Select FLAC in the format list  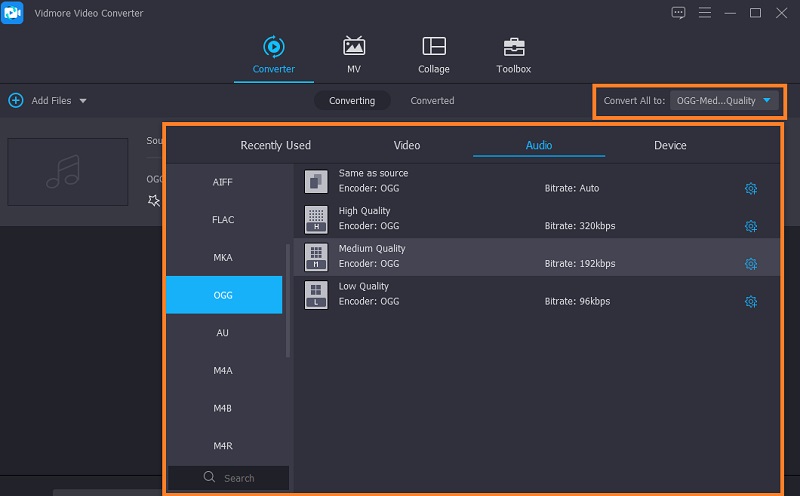coord(223,220)
